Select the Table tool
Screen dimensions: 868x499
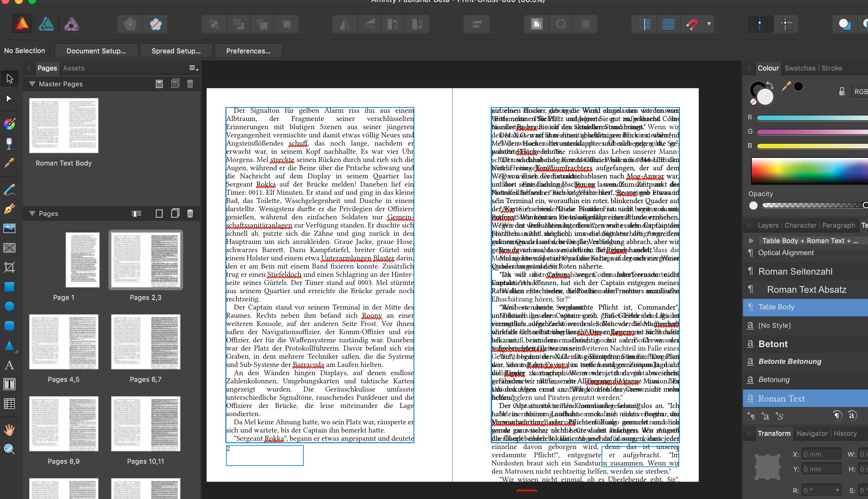coord(10,404)
